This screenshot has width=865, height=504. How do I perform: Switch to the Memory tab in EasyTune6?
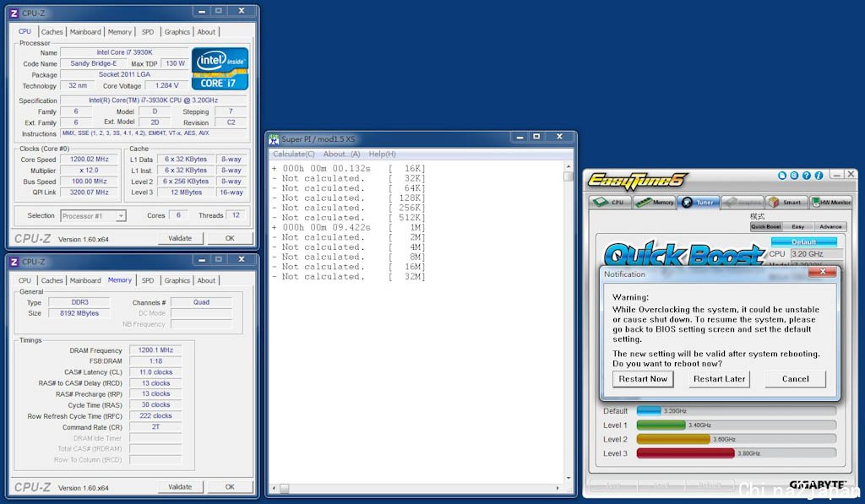click(x=655, y=203)
